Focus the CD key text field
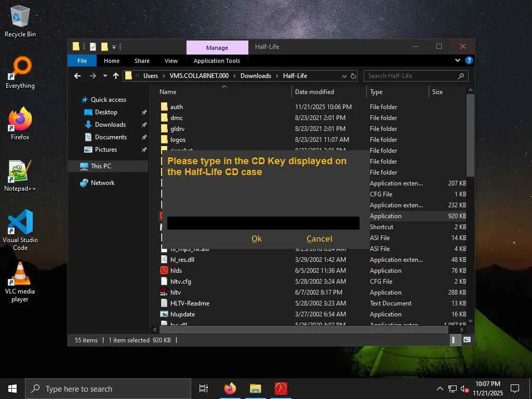Image resolution: width=532 pixels, height=399 pixels. [x=263, y=223]
